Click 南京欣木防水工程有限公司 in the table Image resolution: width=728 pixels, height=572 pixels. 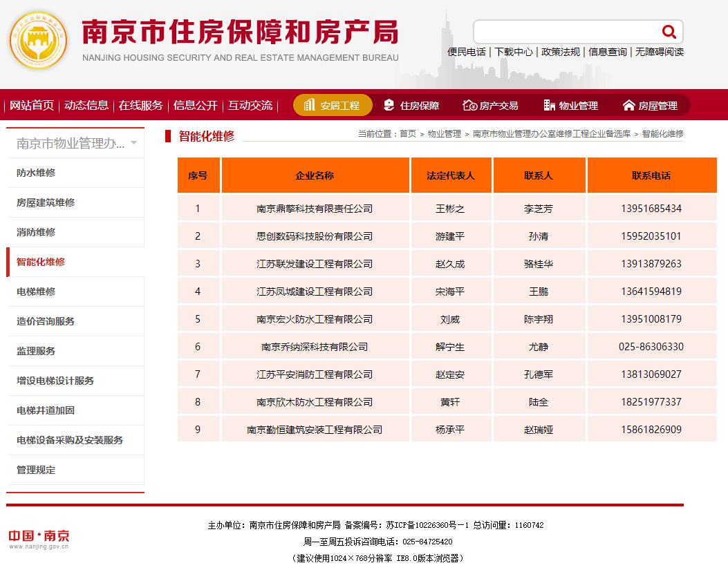click(x=315, y=402)
